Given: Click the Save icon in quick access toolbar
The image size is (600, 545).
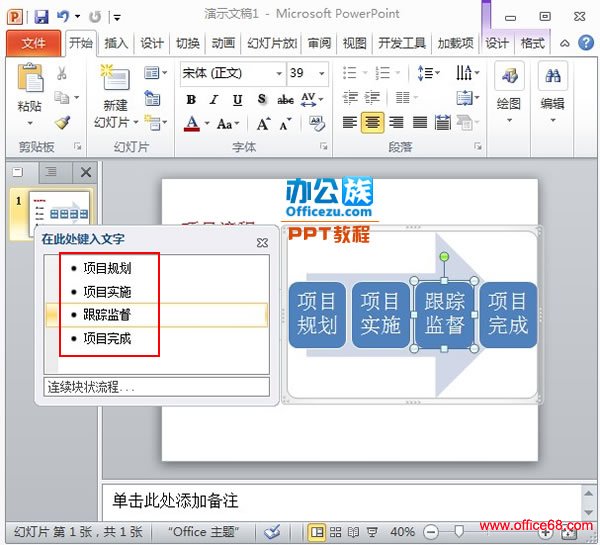Looking at the screenshot, I should coord(41,17).
